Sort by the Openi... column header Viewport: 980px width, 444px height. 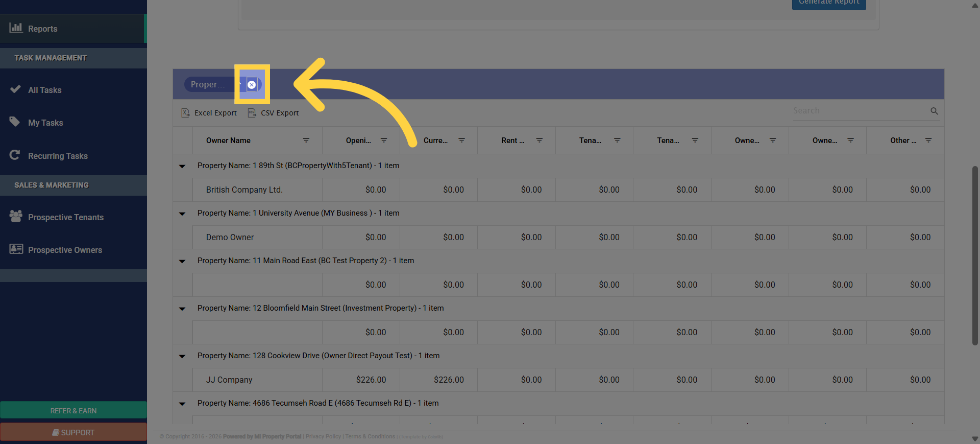tap(358, 141)
